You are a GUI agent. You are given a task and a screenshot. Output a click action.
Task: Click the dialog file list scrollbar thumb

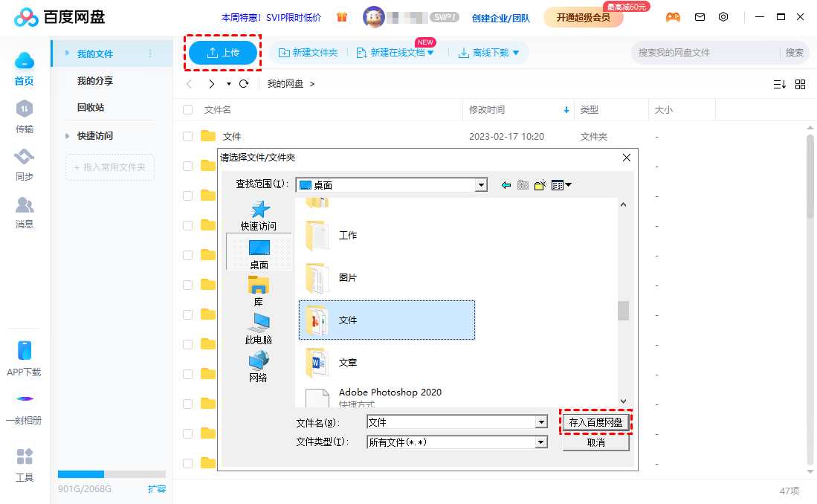tap(623, 311)
